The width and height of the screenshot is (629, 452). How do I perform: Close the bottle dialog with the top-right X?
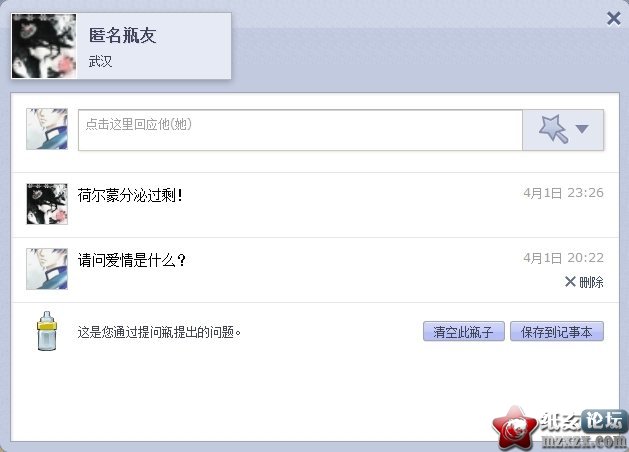[x=614, y=18]
